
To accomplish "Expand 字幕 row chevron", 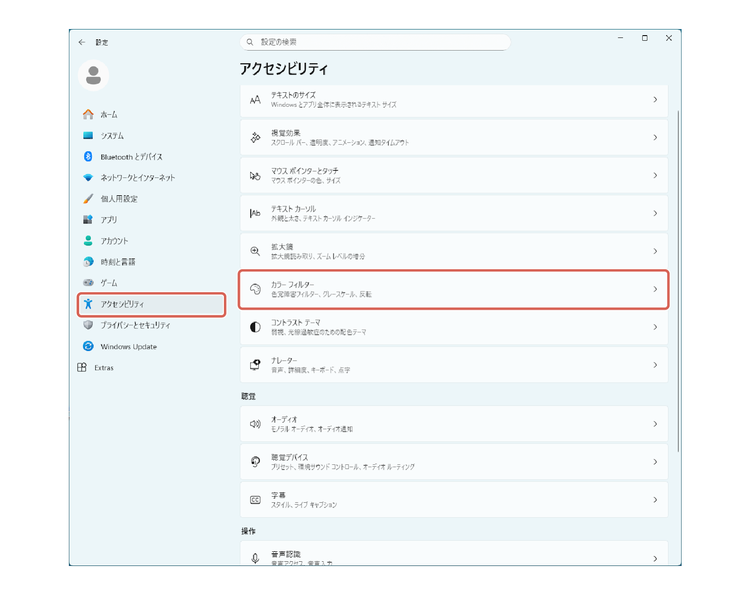I will pos(655,500).
